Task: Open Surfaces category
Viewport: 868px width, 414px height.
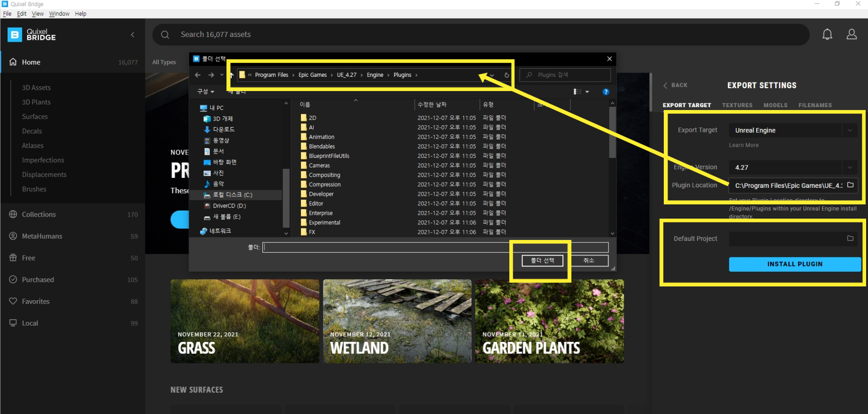Action: click(35, 117)
